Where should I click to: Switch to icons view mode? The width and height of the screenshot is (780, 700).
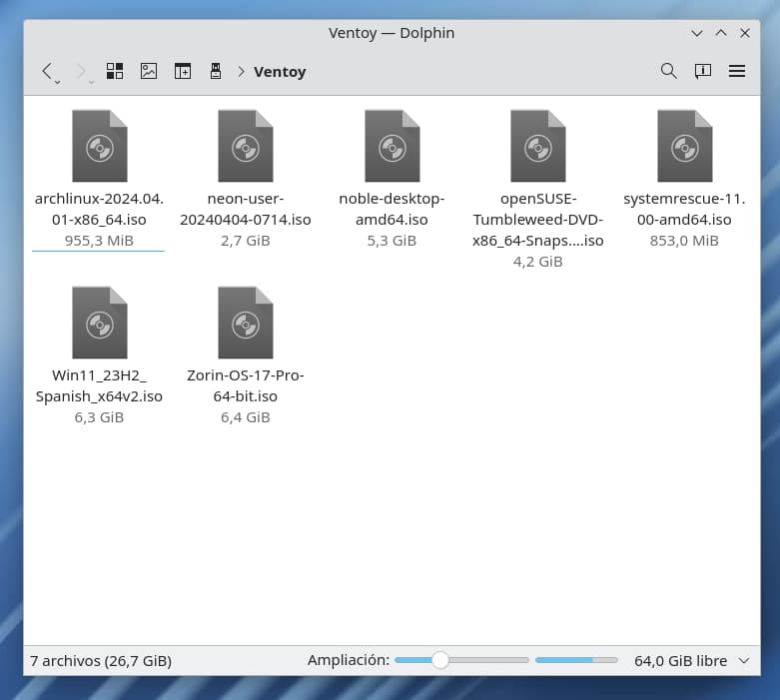115,72
